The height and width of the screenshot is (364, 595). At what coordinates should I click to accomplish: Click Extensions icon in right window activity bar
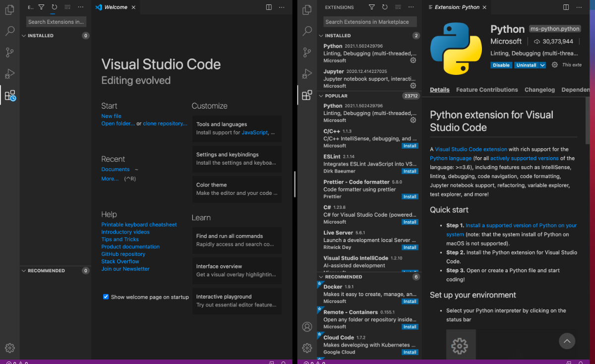point(307,95)
